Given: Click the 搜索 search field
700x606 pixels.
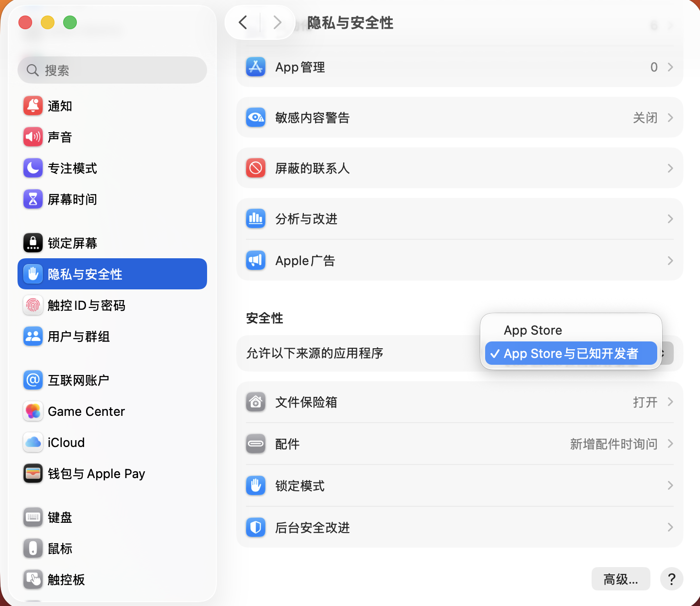Looking at the screenshot, I should point(112,70).
